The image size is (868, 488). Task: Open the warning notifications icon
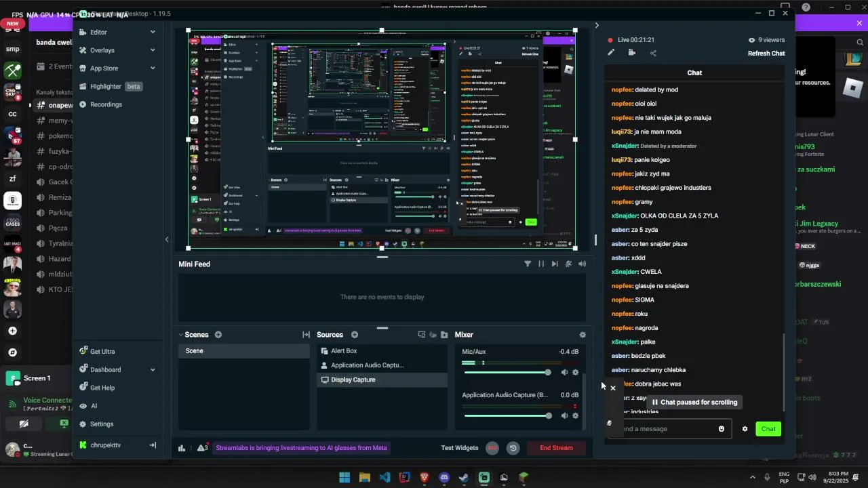202,447
